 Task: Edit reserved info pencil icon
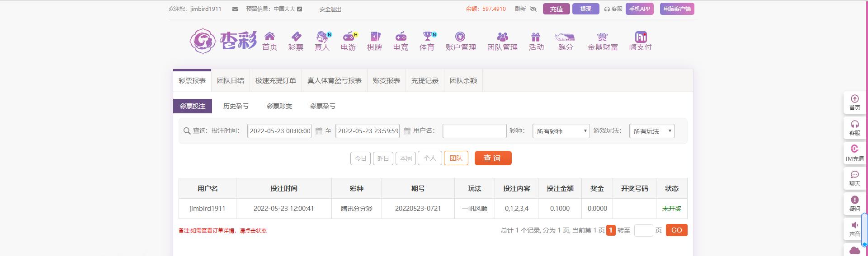[299, 9]
